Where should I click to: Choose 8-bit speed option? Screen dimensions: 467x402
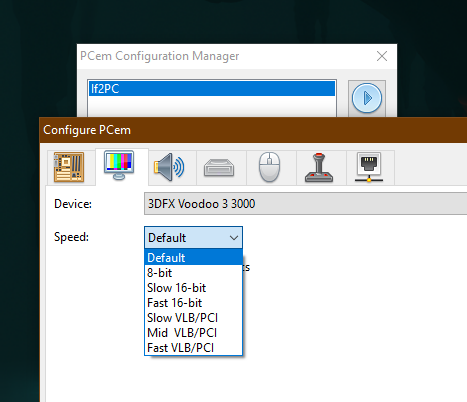tap(193, 273)
